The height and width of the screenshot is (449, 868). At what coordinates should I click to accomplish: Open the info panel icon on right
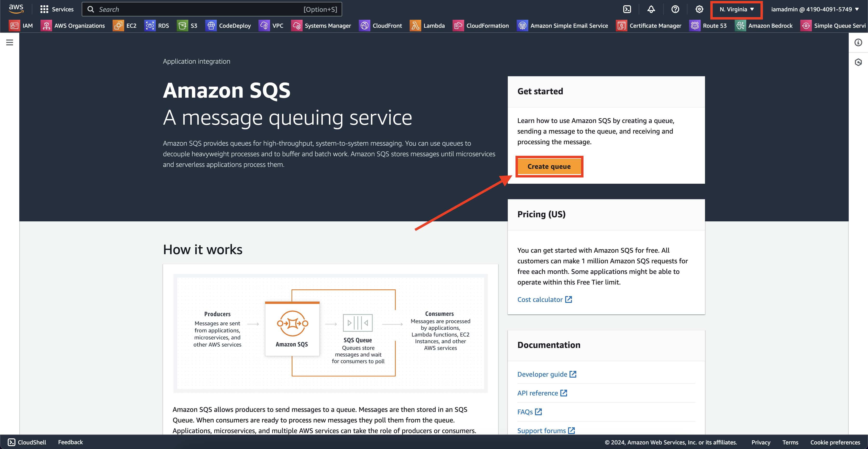click(858, 42)
